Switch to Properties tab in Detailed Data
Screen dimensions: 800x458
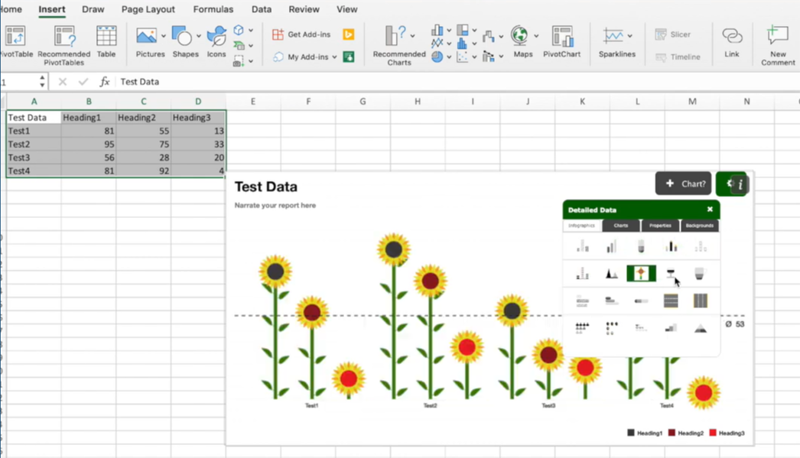tap(660, 226)
